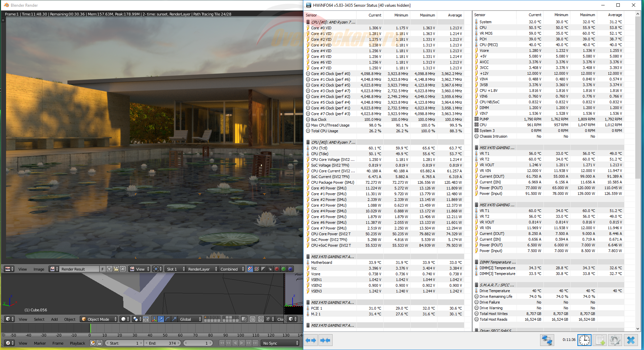Start logging with the sheet-plus icon
Screen dimensions: 644x350
pyautogui.click(x=600, y=340)
